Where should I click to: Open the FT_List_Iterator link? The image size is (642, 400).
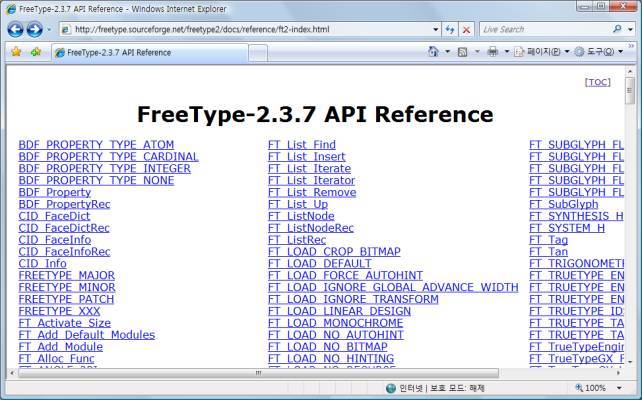[x=312, y=181]
